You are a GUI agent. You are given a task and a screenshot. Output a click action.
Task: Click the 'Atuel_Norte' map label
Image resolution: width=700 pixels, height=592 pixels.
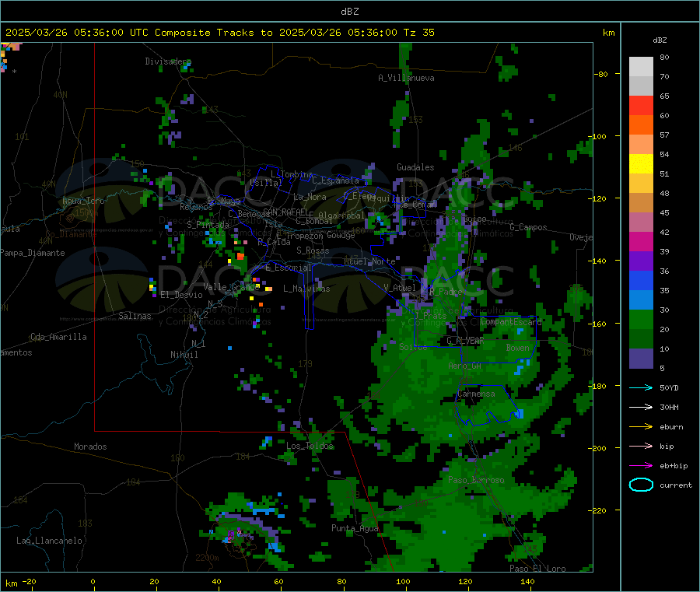point(369,261)
